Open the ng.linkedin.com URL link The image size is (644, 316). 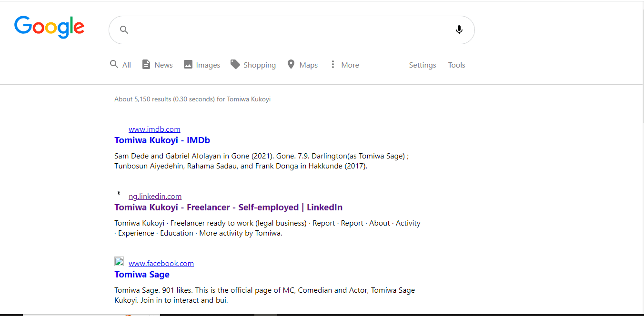[x=155, y=196]
